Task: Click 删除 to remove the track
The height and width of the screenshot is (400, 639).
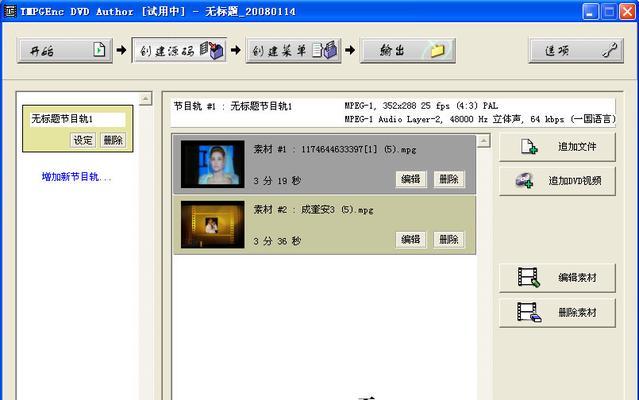Action: pos(113,141)
